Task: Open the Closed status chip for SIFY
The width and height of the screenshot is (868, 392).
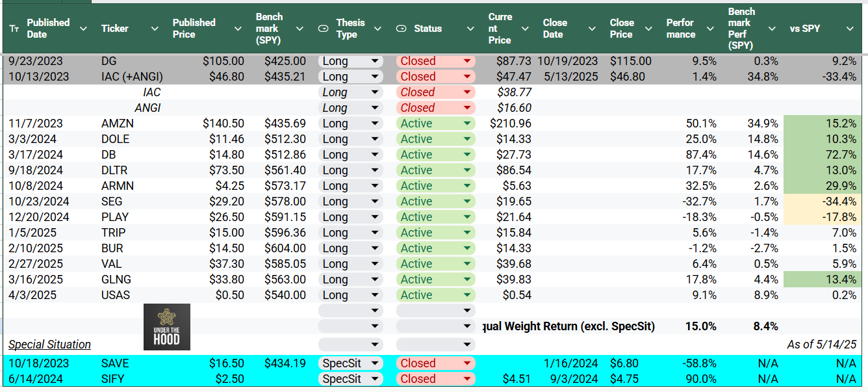Action: tap(435, 379)
